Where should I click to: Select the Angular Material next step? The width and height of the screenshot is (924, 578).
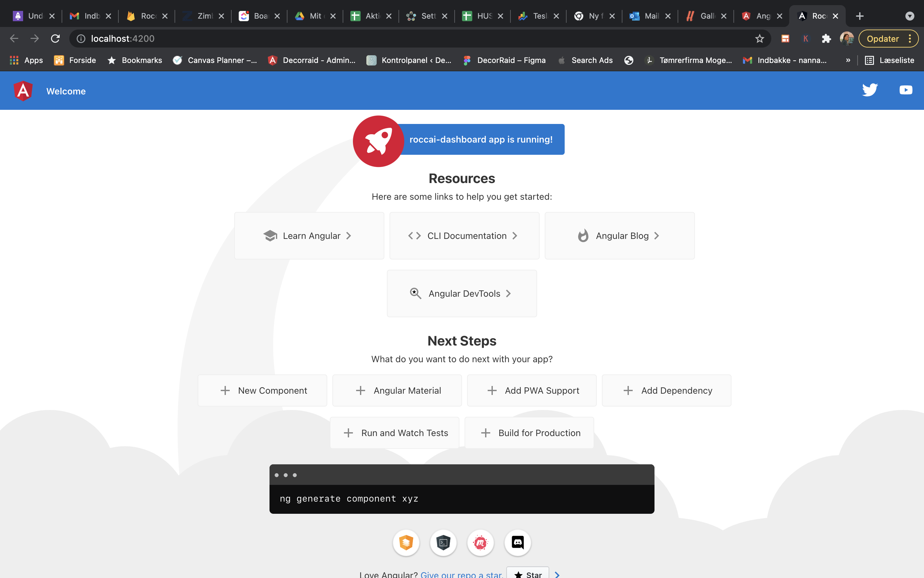pyautogui.click(x=397, y=390)
